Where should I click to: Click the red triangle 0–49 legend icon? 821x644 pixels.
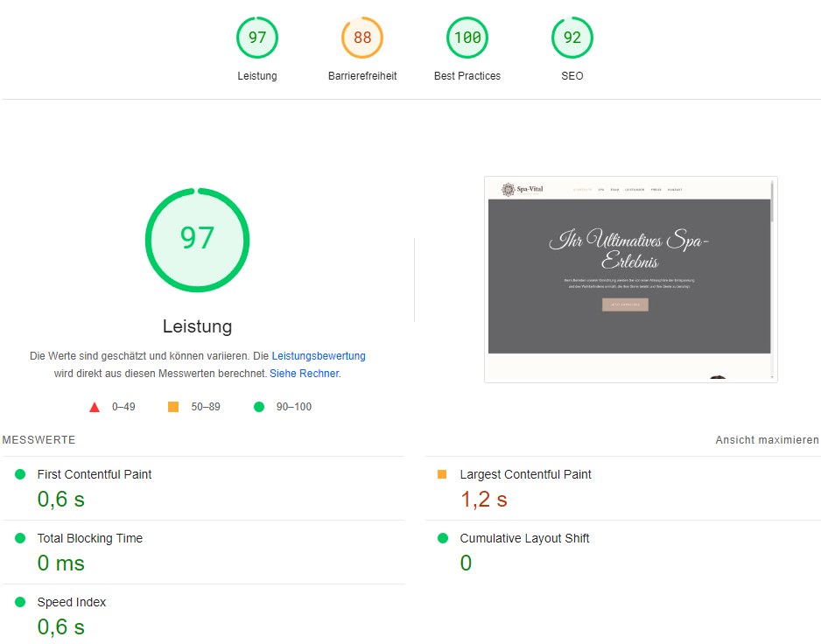pos(95,407)
